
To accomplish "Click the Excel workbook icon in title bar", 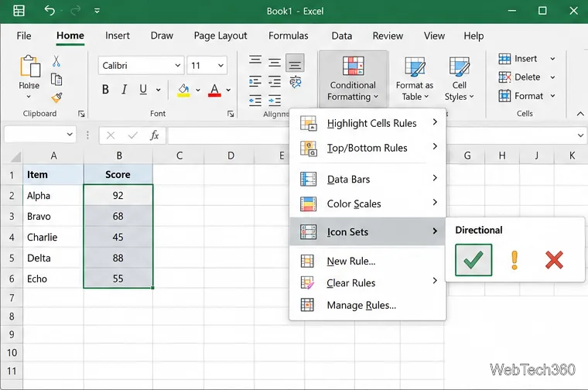I will [19, 11].
